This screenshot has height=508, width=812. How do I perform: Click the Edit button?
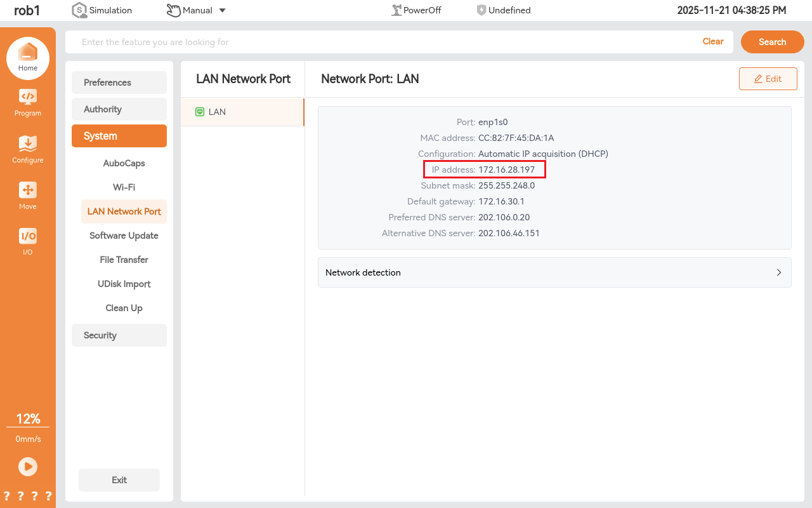[768, 79]
